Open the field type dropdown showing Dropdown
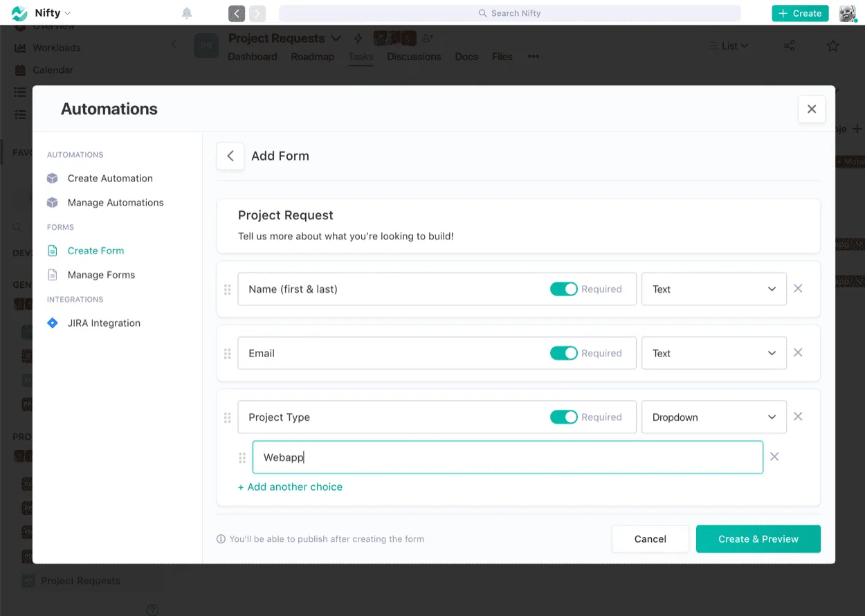The height and width of the screenshot is (616, 865). coord(713,417)
